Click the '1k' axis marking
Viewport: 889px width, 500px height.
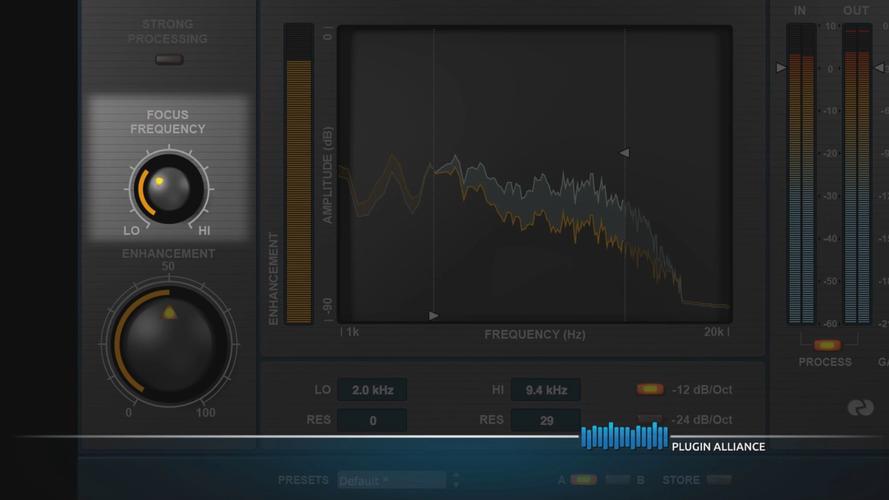[x=353, y=332]
